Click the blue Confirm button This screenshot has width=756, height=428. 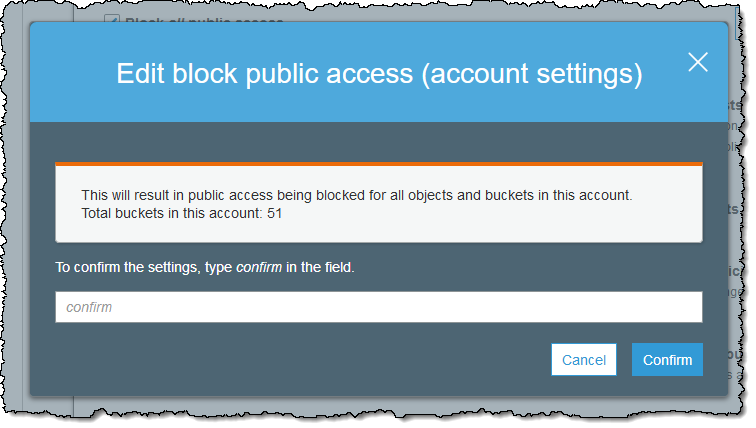point(667,360)
